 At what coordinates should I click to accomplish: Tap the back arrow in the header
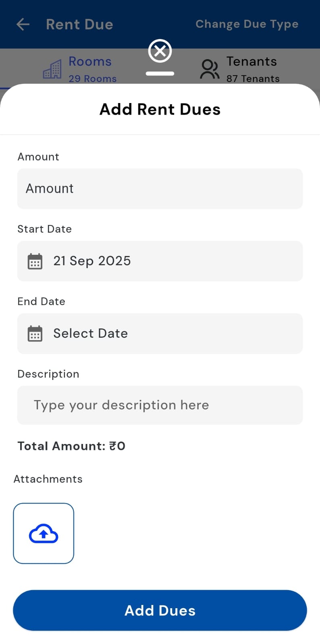pos(23,25)
